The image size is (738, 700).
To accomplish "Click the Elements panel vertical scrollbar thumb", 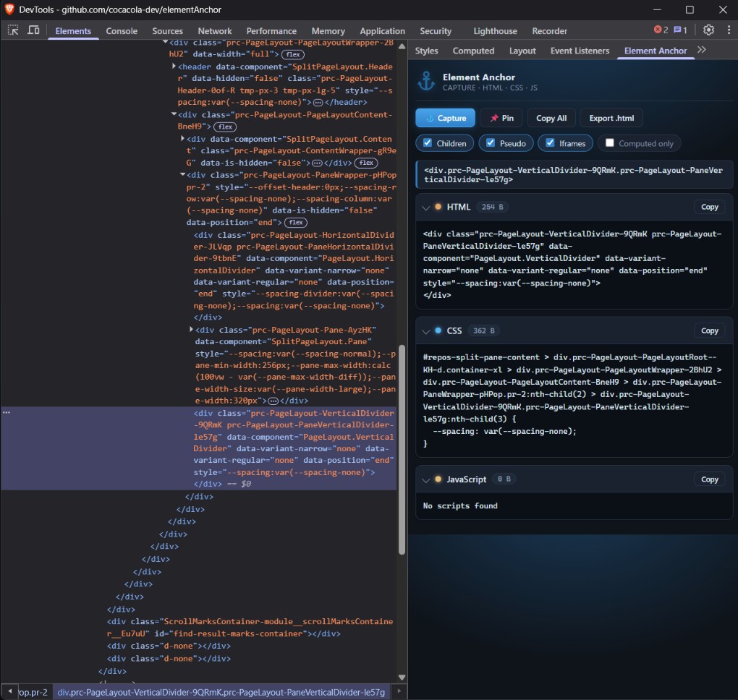I will coord(402,449).
